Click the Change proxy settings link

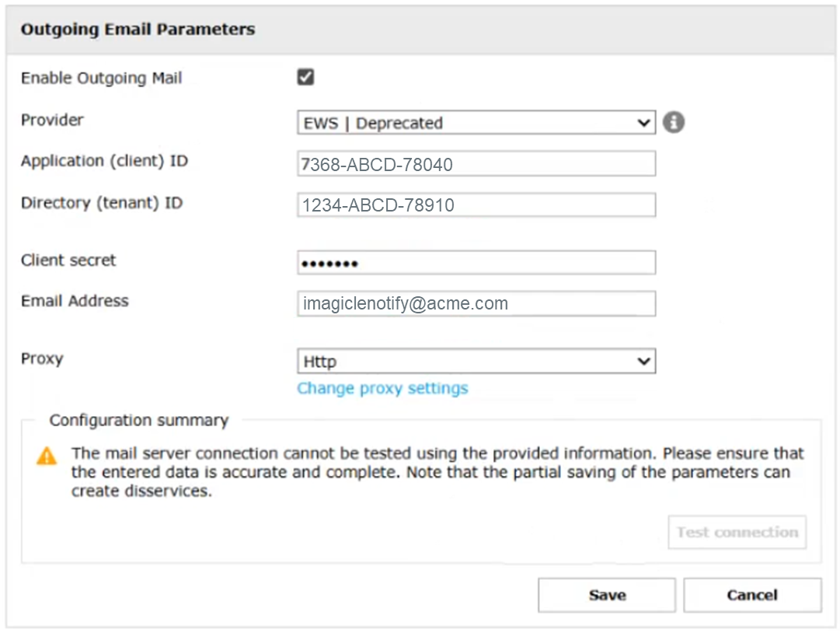click(x=382, y=388)
